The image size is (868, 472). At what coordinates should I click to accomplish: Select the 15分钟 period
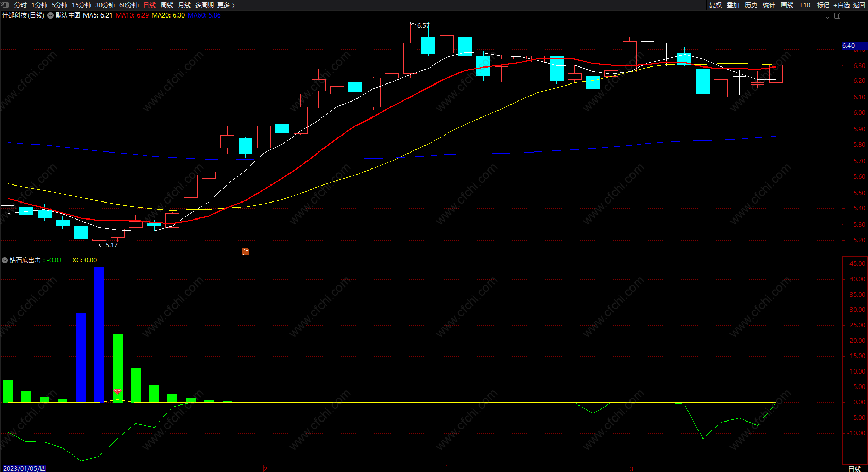coord(81,5)
